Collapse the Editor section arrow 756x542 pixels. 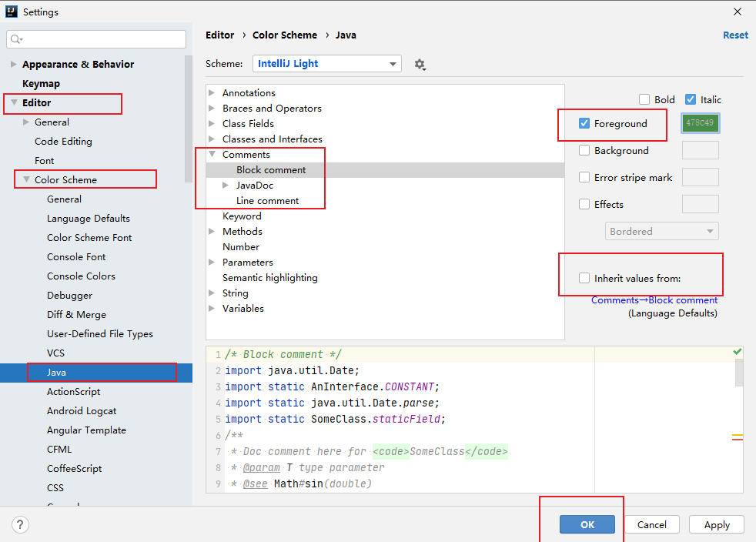point(14,102)
